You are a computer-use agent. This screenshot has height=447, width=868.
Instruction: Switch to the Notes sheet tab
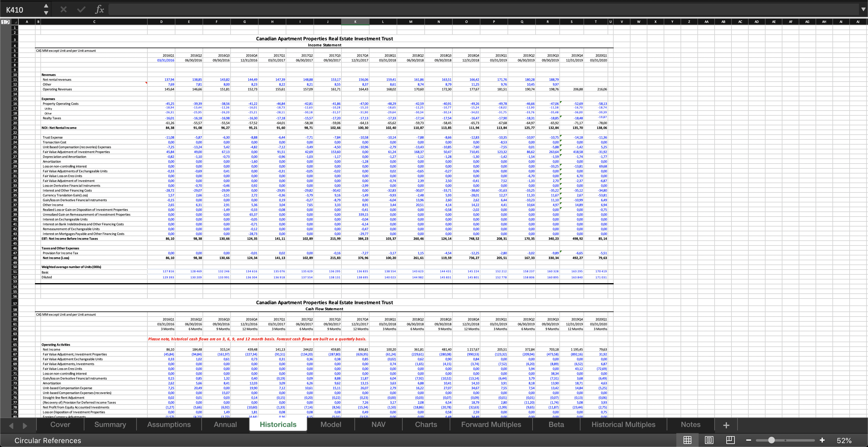690,424
